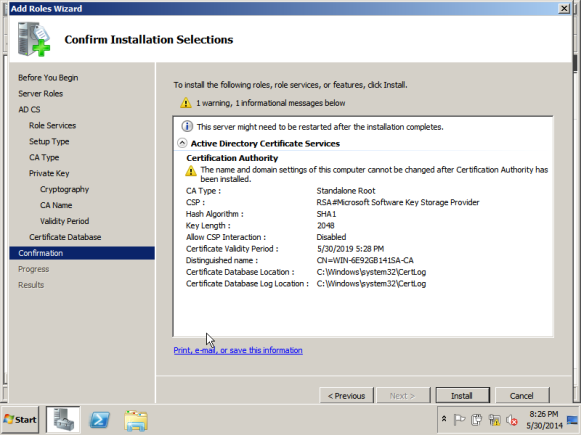The image size is (581, 435).
Task: Open Print, e-mail, or save this information link
Action: 238,350
